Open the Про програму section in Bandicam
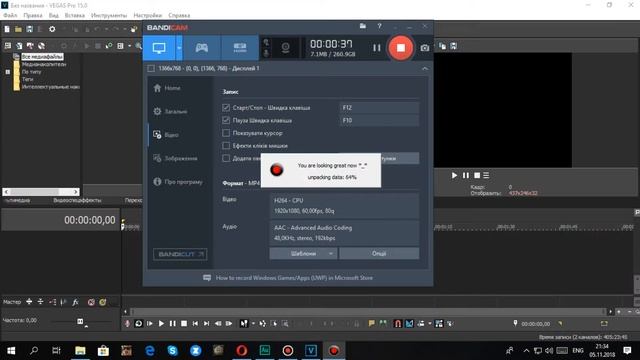Viewport: 640px width, 360px height. click(178, 182)
